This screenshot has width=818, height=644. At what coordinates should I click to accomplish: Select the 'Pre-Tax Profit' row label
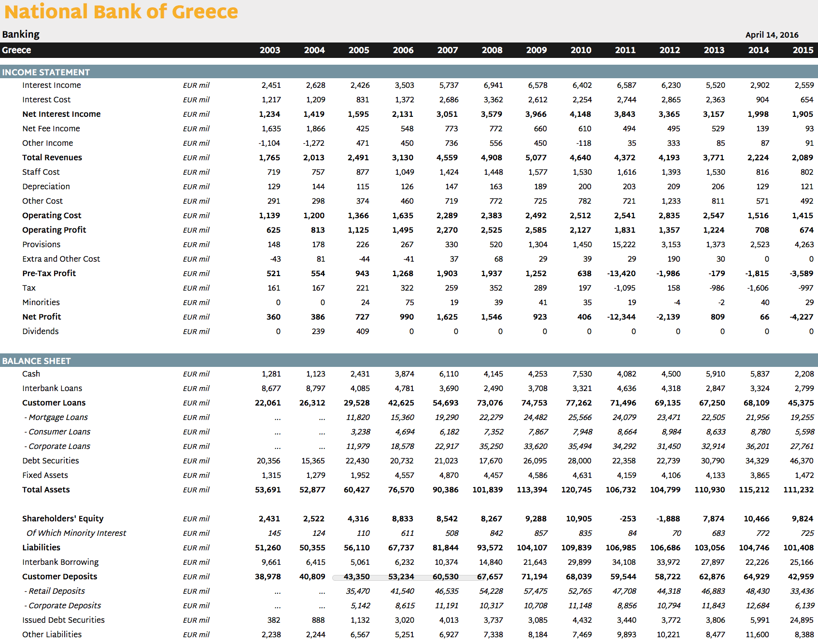click(49, 274)
